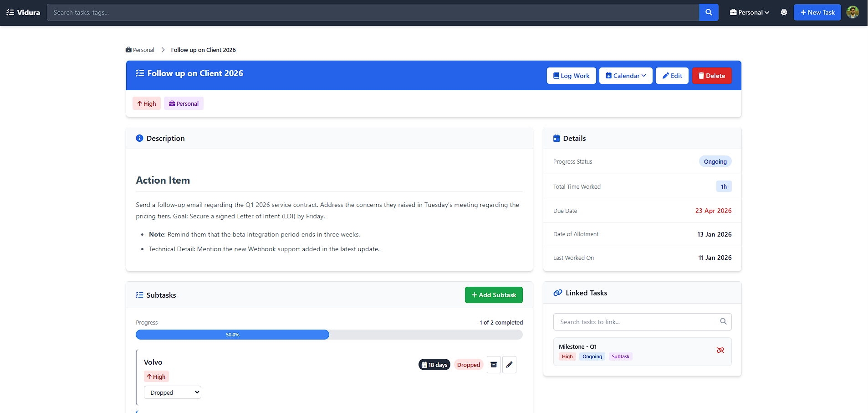Go to Personal in the breadcrumb
Image resolution: width=868 pixels, height=413 pixels.
coord(140,50)
